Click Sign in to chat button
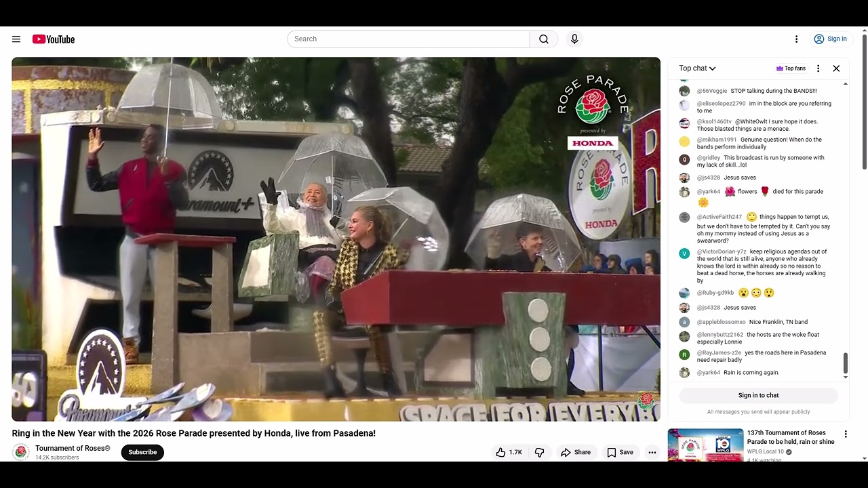This screenshot has width=868, height=488. pyautogui.click(x=758, y=395)
